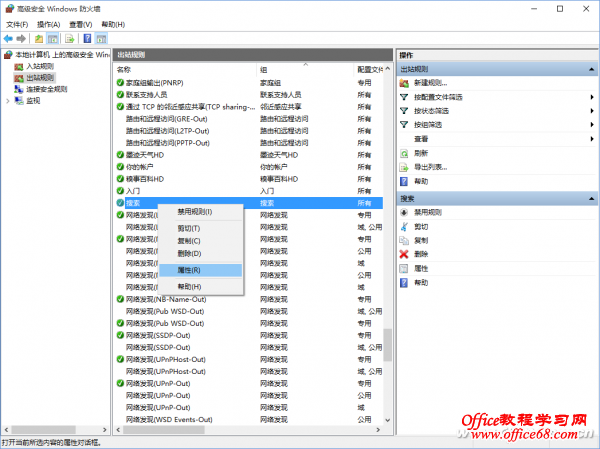Select the 你的帐户 rule row
The image size is (600, 449).
coord(249,167)
